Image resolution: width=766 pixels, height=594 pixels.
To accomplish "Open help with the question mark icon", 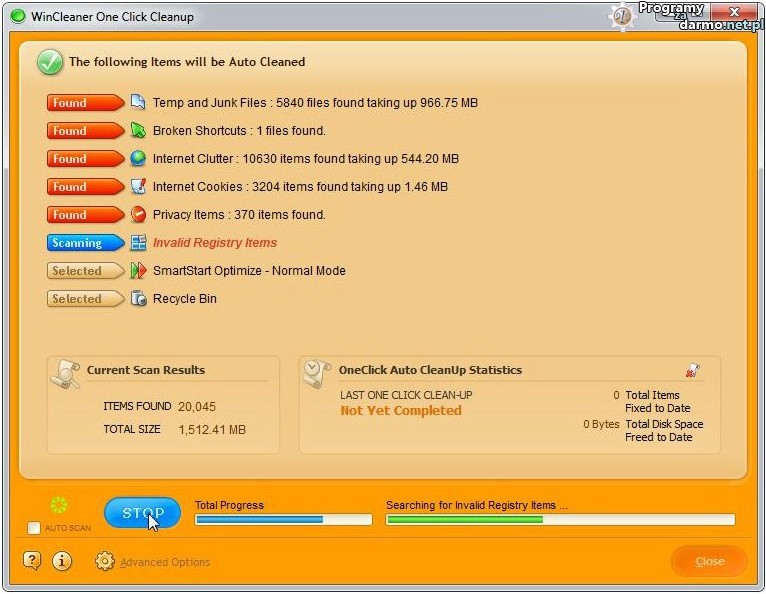I will click(x=32, y=561).
